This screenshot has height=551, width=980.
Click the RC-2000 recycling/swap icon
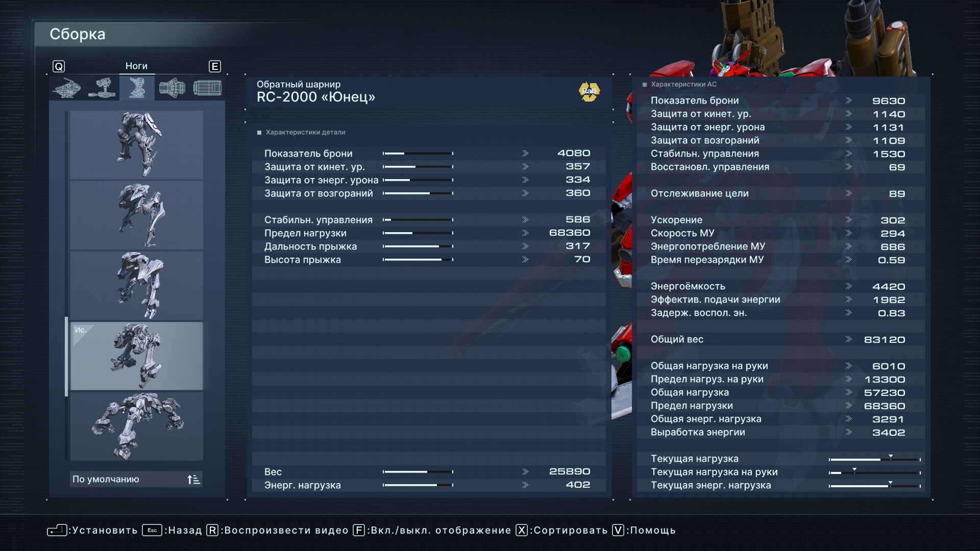(x=587, y=92)
